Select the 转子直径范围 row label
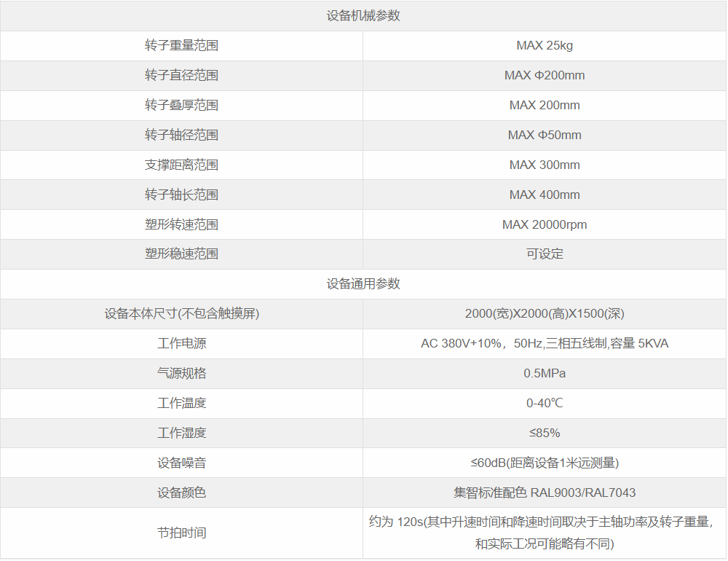Image resolution: width=728 pixels, height=561 pixels. (182, 75)
